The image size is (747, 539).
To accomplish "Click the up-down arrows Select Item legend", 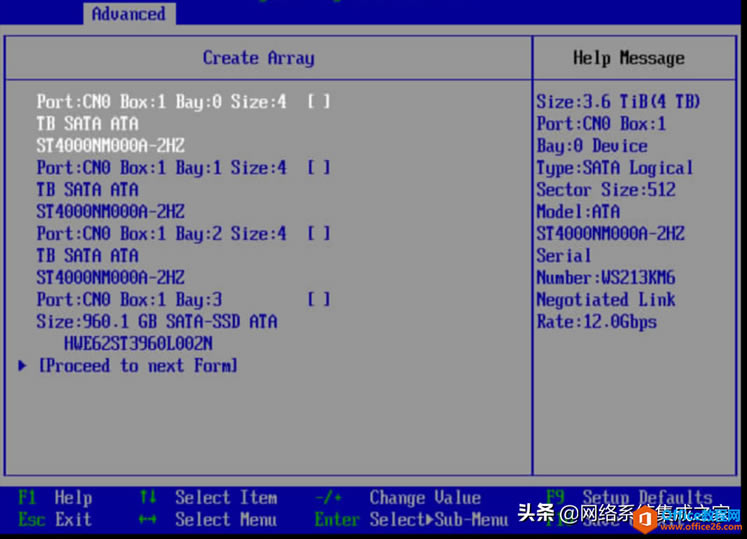I will 208,498.
